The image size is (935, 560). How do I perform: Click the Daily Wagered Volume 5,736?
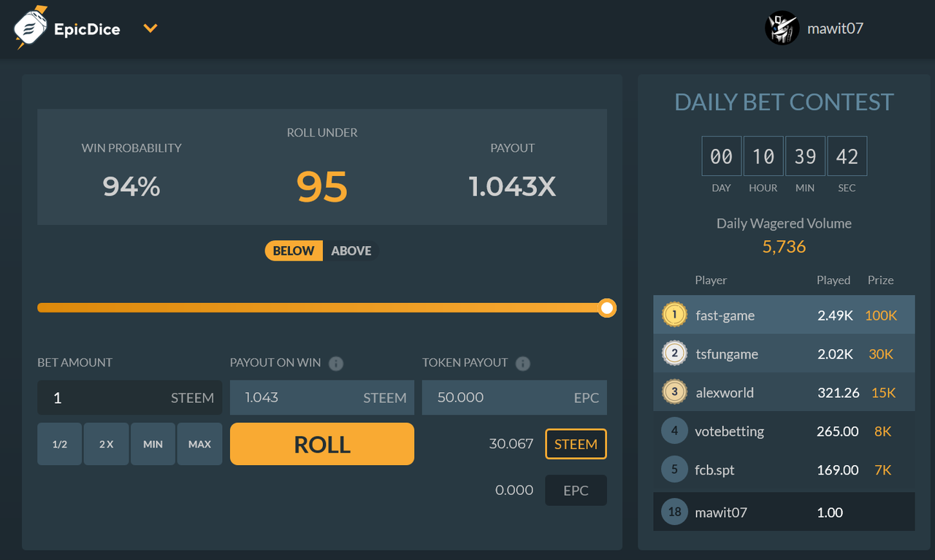pos(784,247)
